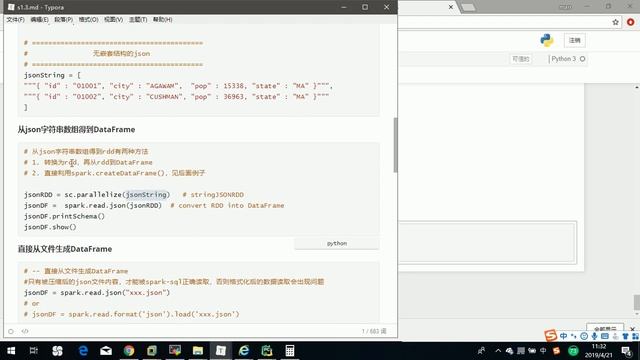This screenshot has width=640, height=360.
Task: Focus the empty Jupyter notebook cell
Action: coord(488,242)
